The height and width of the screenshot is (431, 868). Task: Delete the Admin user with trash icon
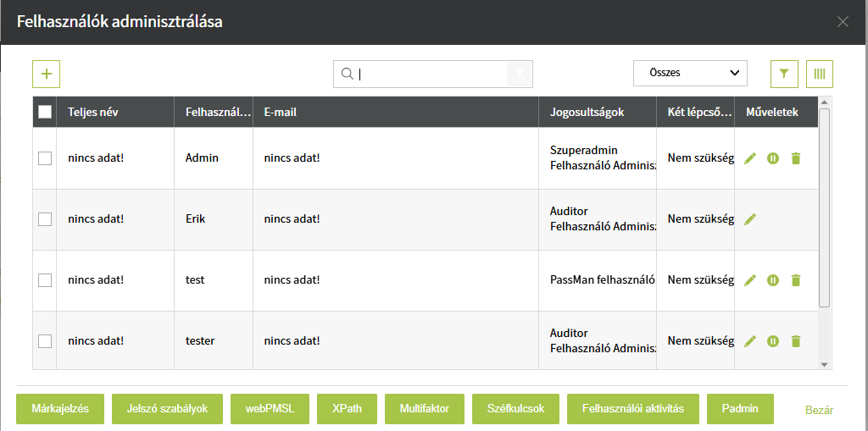(795, 158)
